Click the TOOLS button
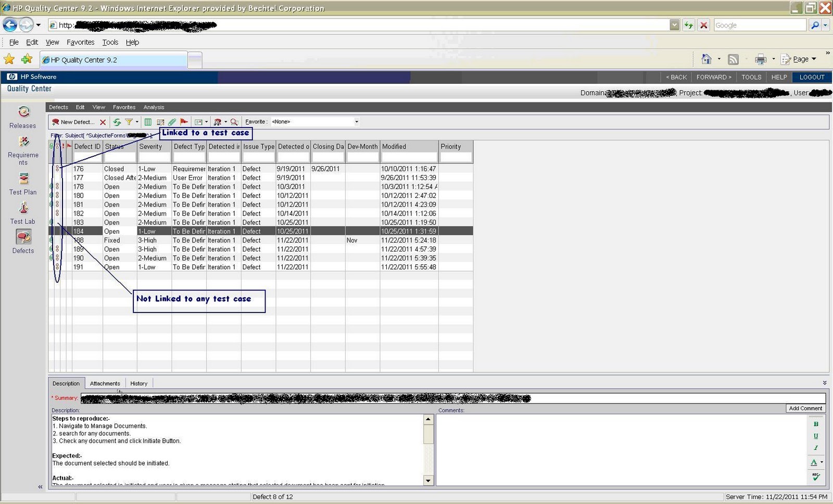Screen dimensions: 833x504 pos(751,77)
